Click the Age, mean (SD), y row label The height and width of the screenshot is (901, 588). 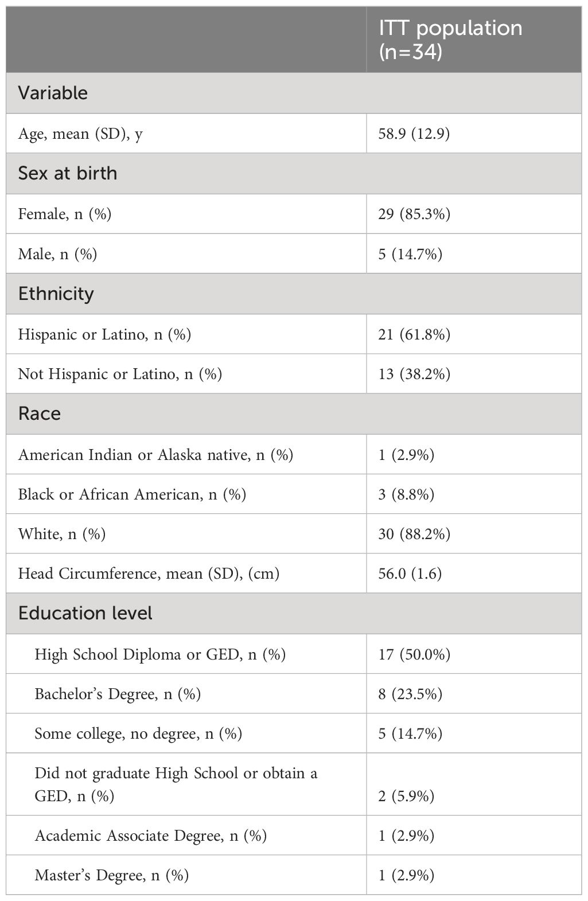click(81, 134)
